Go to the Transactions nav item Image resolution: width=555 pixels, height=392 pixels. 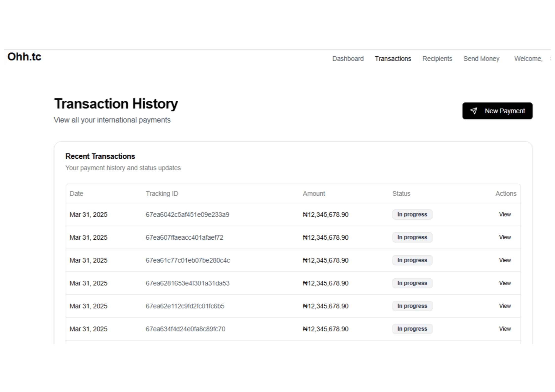click(393, 59)
